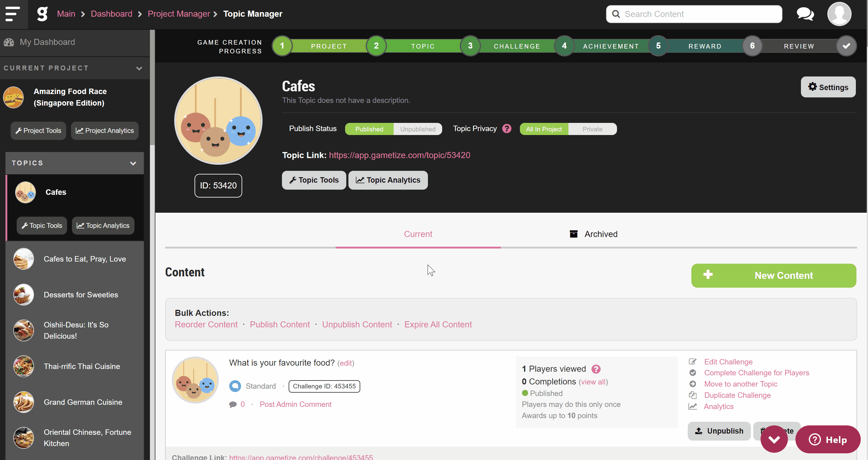The width and height of the screenshot is (868, 460).
Task: Select the Cafes to Eat, Pray, Love icon
Action: 24,259
